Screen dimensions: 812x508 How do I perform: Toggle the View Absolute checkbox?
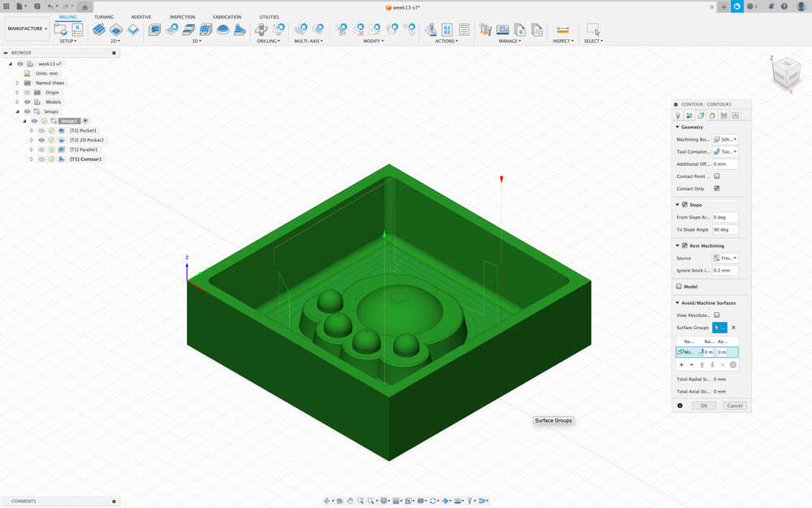pyautogui.click(x=717, y=315)
